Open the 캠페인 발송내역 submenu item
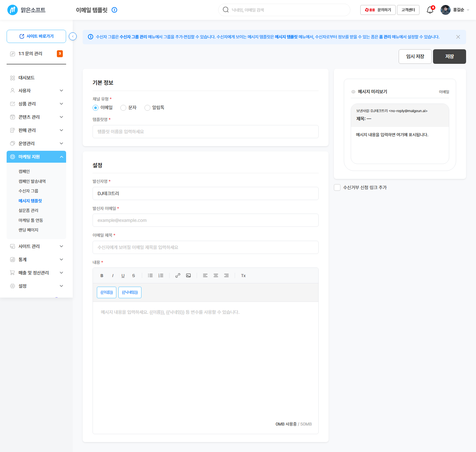Image resolution: width=476 pixels, height=452 pixels. tap(32, 181)
